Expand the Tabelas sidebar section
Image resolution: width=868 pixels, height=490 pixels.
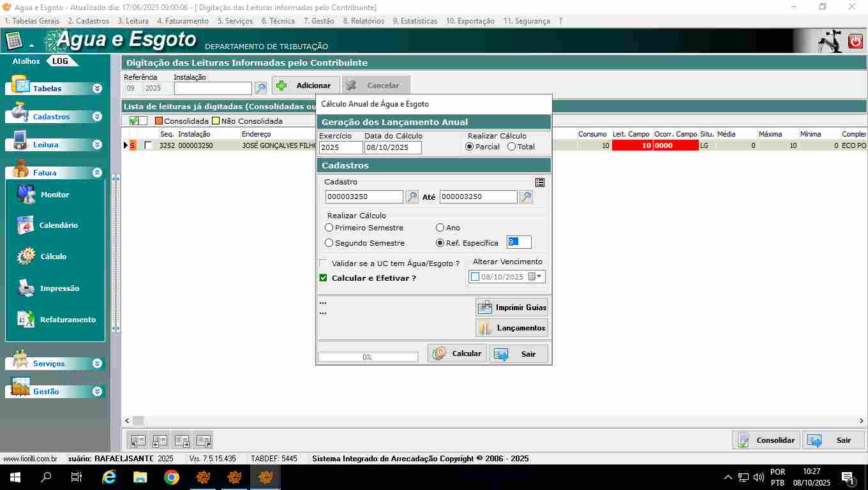(x=97, y=89)
